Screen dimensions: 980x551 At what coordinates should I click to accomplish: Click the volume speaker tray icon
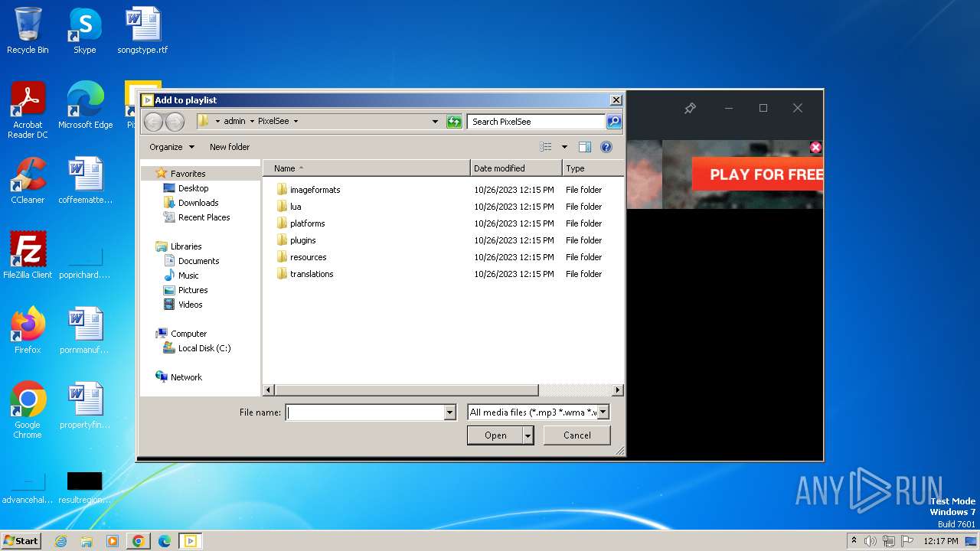pos(871,541)
